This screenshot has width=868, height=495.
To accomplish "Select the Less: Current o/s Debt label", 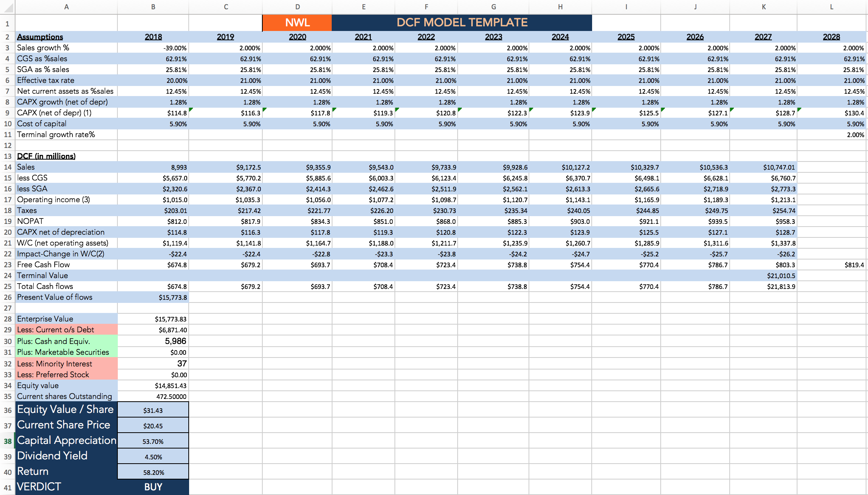I will point(66,330).
